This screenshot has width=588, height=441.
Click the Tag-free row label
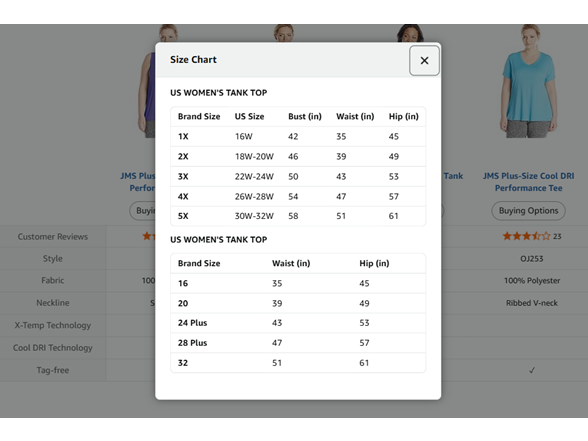(52, 370)
